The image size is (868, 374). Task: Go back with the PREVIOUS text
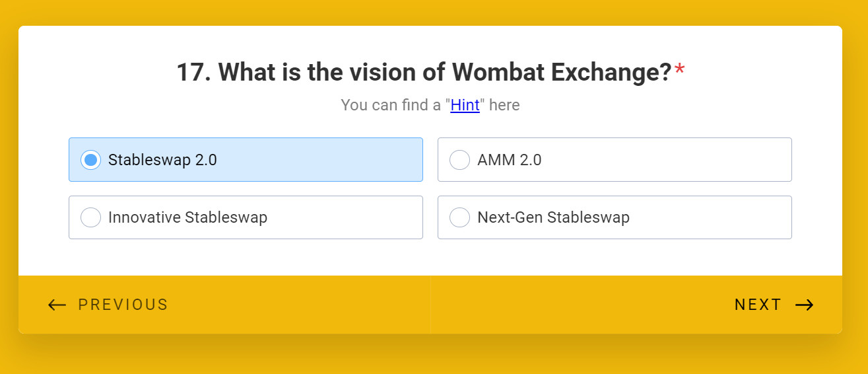[123, 305]
